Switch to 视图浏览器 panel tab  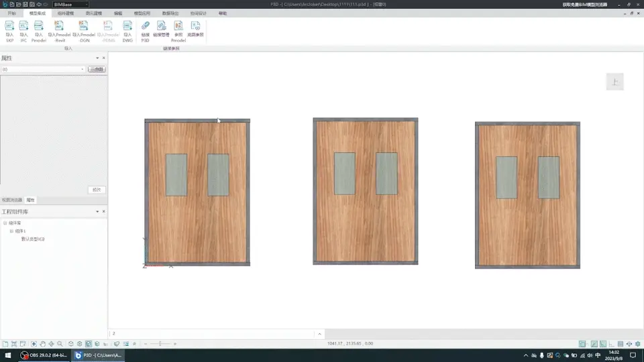(12, 200)
